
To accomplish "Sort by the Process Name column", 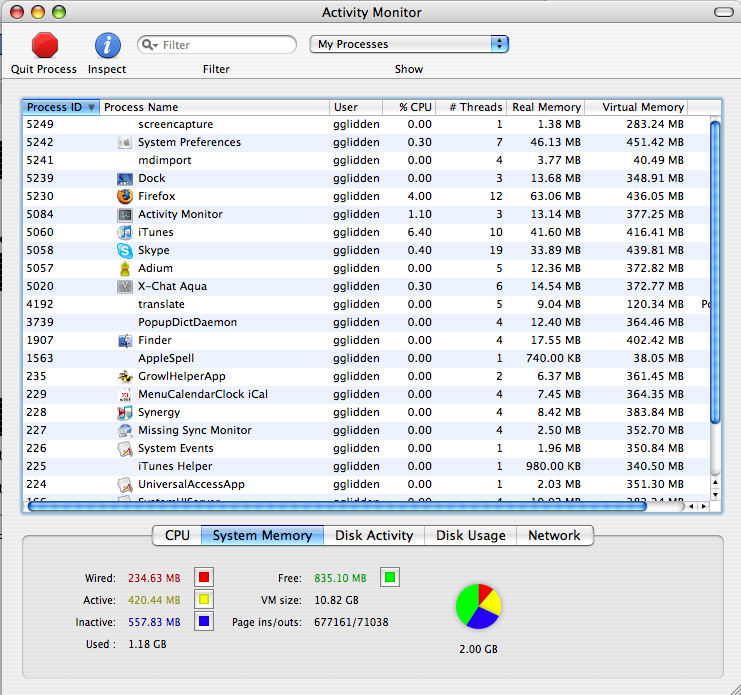I will 215,107.
